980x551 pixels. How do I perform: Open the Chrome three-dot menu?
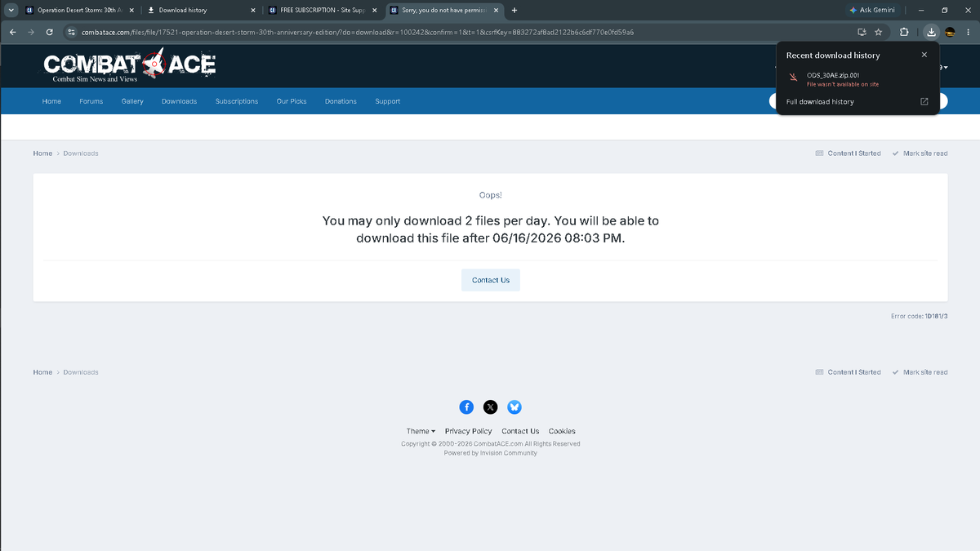pyautogui.click(x=969, y=32)
